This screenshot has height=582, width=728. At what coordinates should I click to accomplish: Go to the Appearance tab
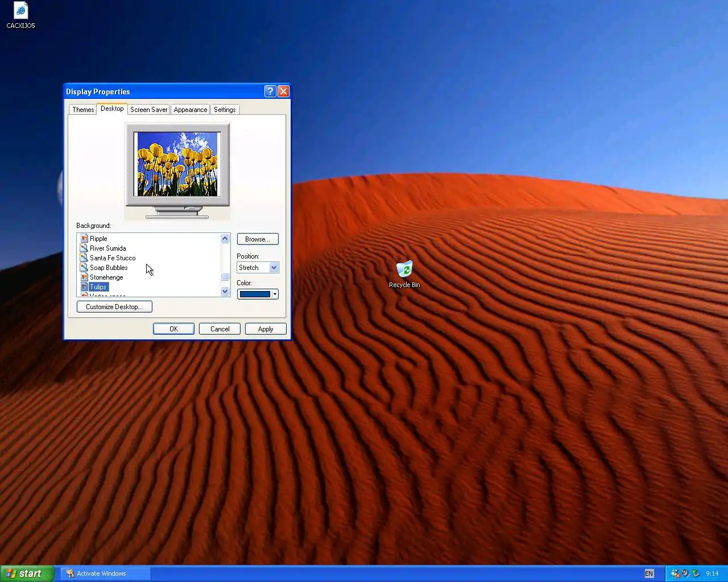coord(191,110)
